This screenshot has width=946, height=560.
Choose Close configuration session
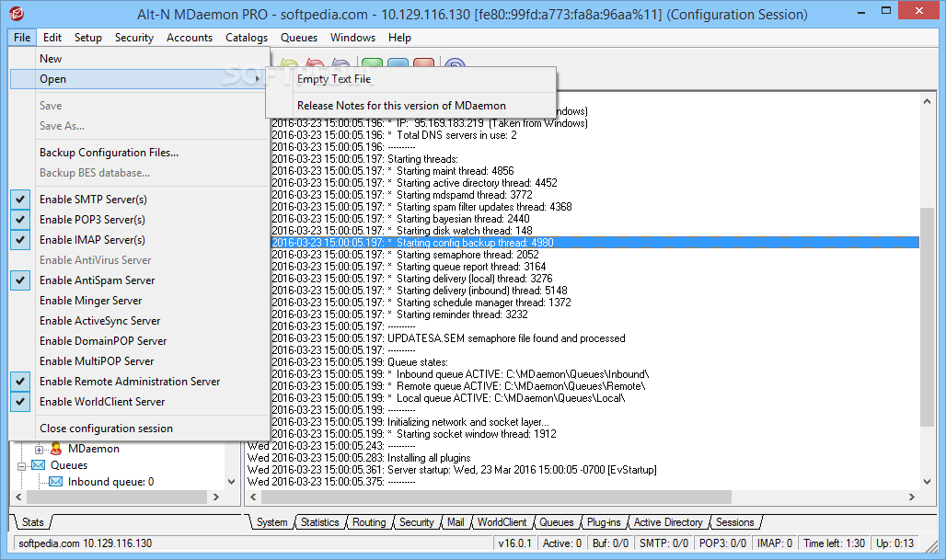(139, 429)
